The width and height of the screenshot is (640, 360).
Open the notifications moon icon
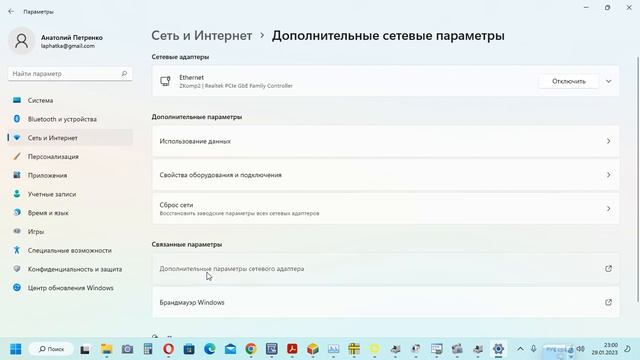(628, 349)
